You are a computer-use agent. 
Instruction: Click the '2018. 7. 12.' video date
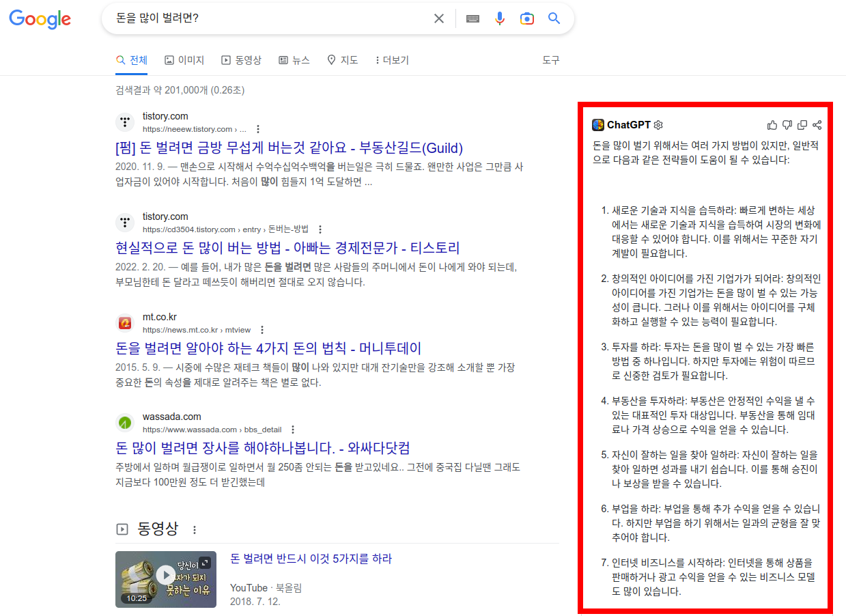pos(255,602)
